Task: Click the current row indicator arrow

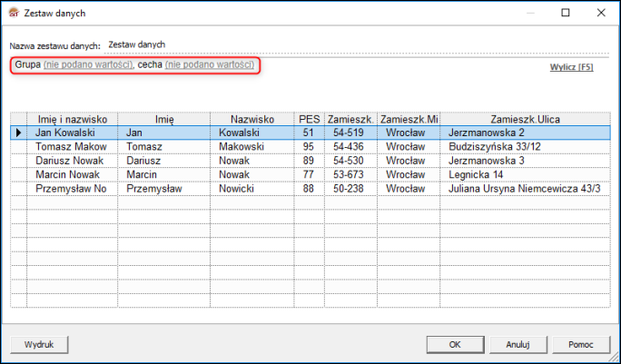Action: click(18, 133)
